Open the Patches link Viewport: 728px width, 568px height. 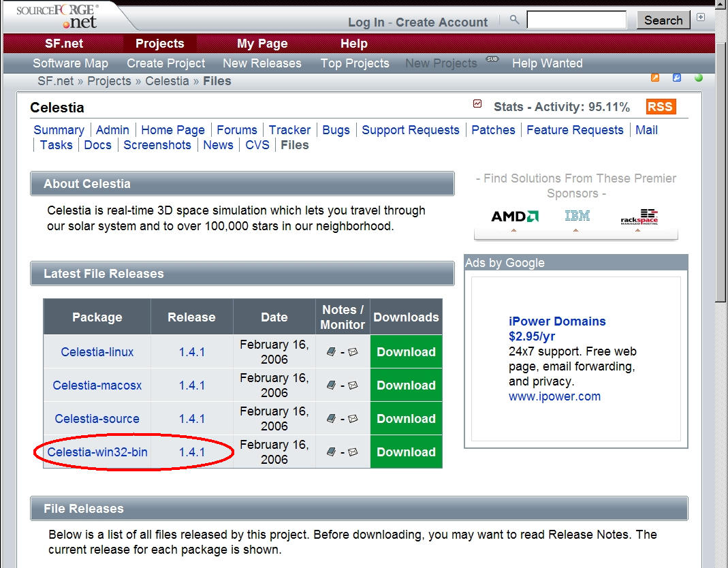[x=493, y=130]
